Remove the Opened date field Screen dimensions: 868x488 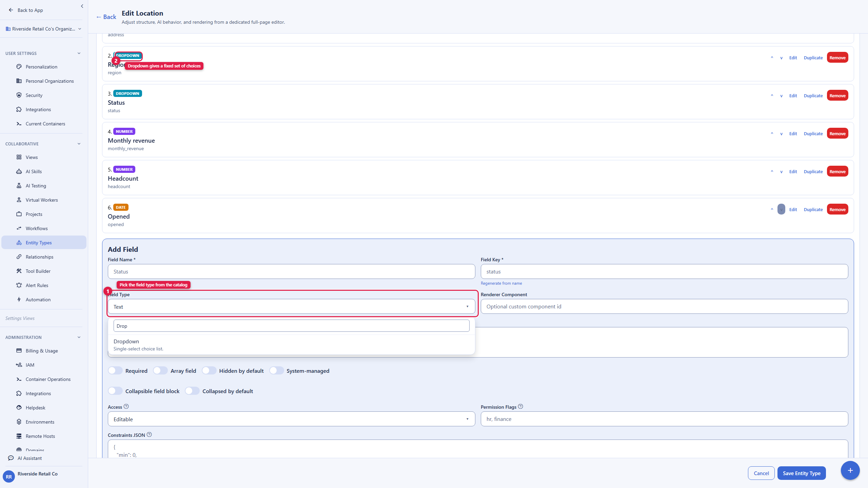[x=837, y=209]
